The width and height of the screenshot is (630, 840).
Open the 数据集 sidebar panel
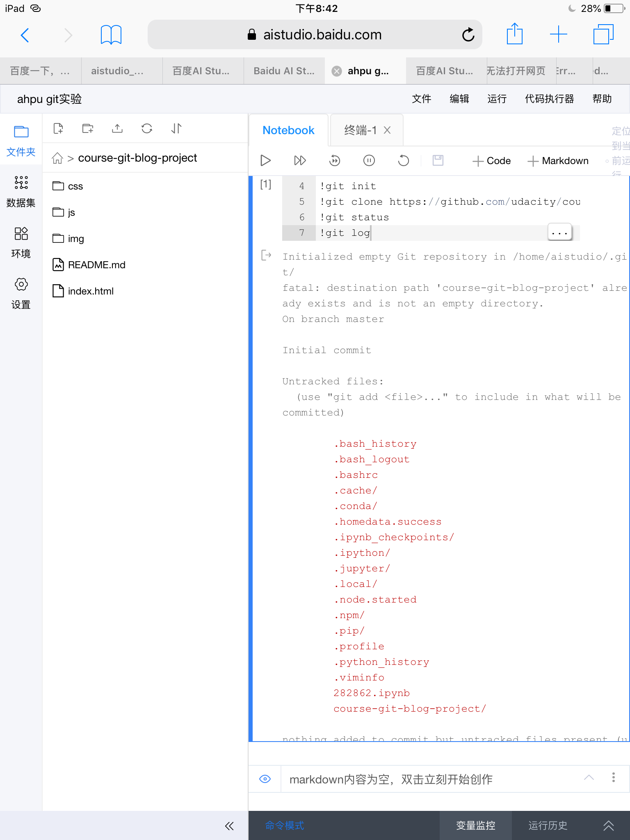coord(21,192)
